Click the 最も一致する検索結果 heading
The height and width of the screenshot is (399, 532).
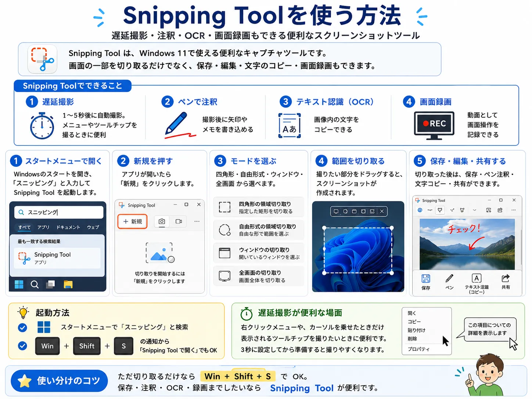point(39,242)
